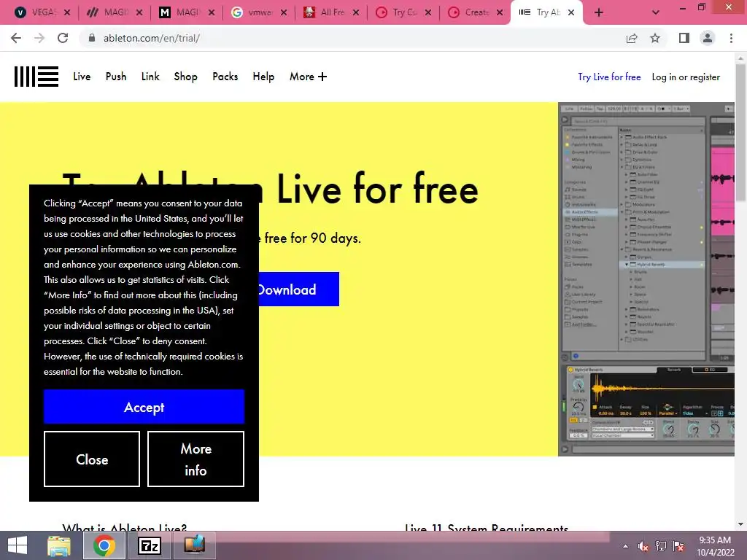Viewport: 747px width, 560px height.
Task: Expand the More + menu
Action: [x=309, y=77]
